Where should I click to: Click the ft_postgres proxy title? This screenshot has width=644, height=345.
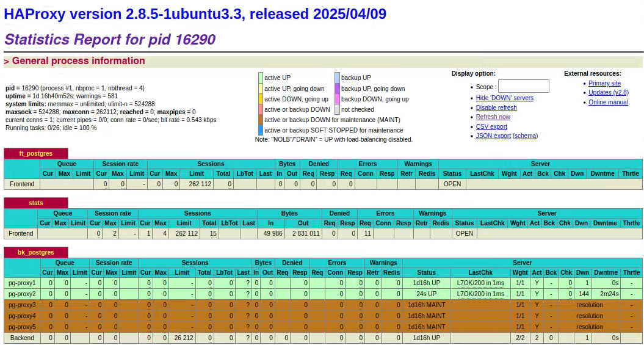tap(36, 154)
